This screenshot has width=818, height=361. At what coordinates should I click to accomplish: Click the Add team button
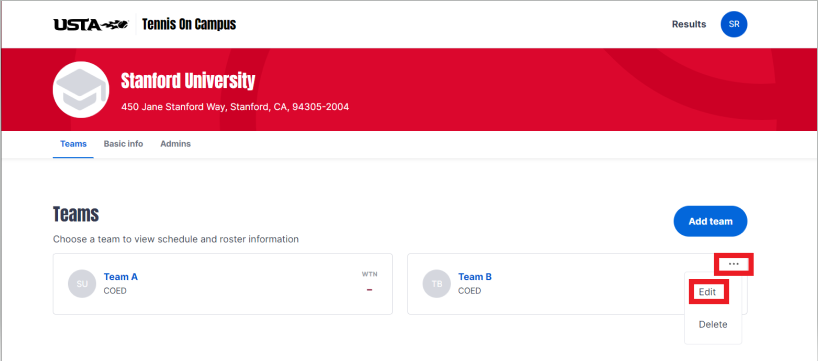[710, 221]
